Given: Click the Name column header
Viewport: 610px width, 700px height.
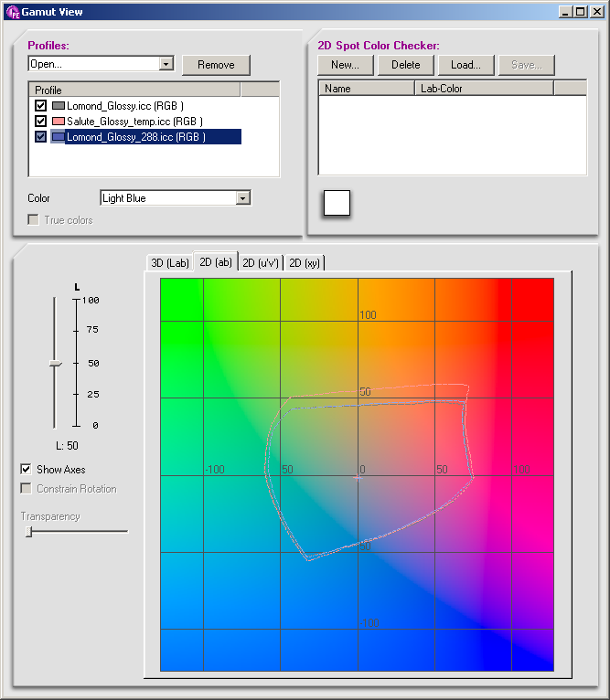Looking at the screenshot, I should 367,89.
